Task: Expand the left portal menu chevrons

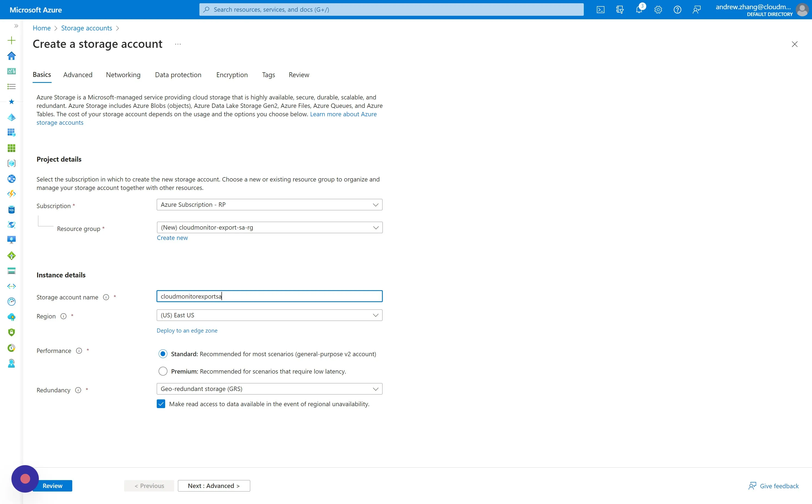Action: tap(16, 26)
